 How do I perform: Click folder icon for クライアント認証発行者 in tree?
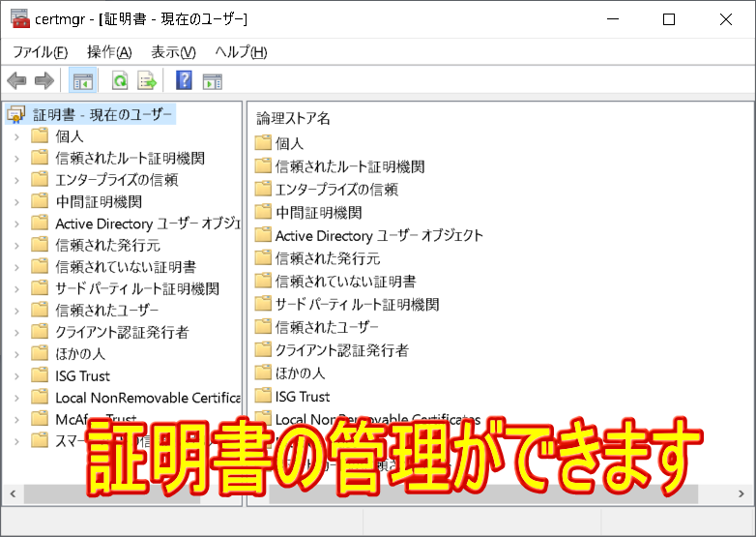point(40,332)
